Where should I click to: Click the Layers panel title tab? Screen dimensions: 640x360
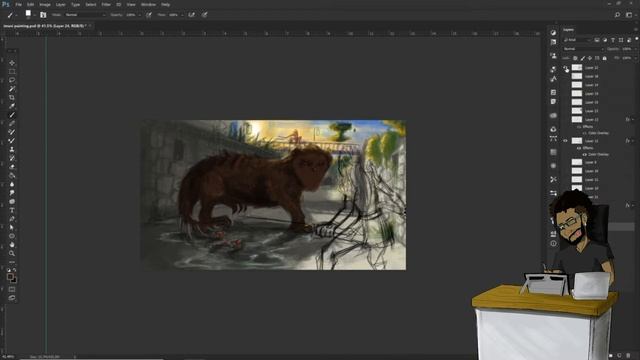tap(568, 30)
